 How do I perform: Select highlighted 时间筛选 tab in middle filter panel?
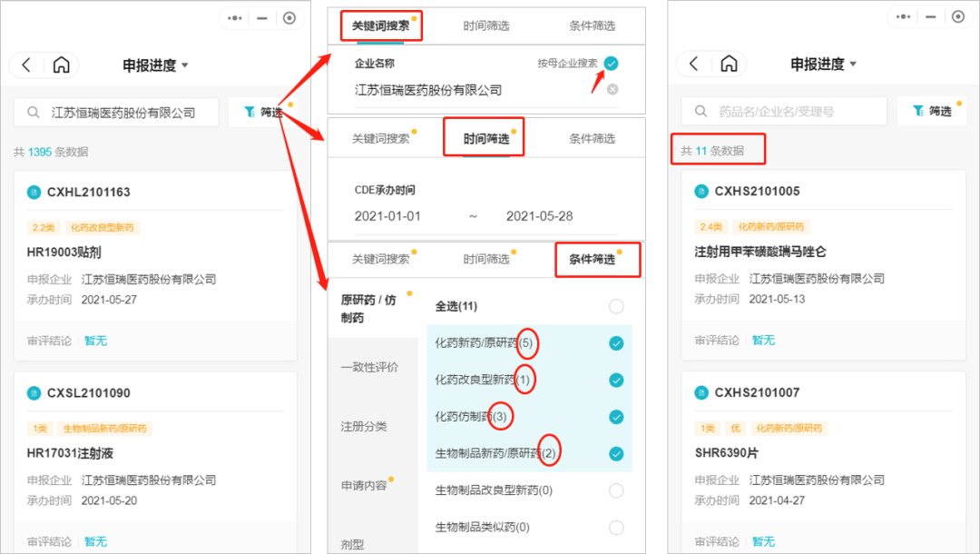pyautogui.click(x=486, y=138)
